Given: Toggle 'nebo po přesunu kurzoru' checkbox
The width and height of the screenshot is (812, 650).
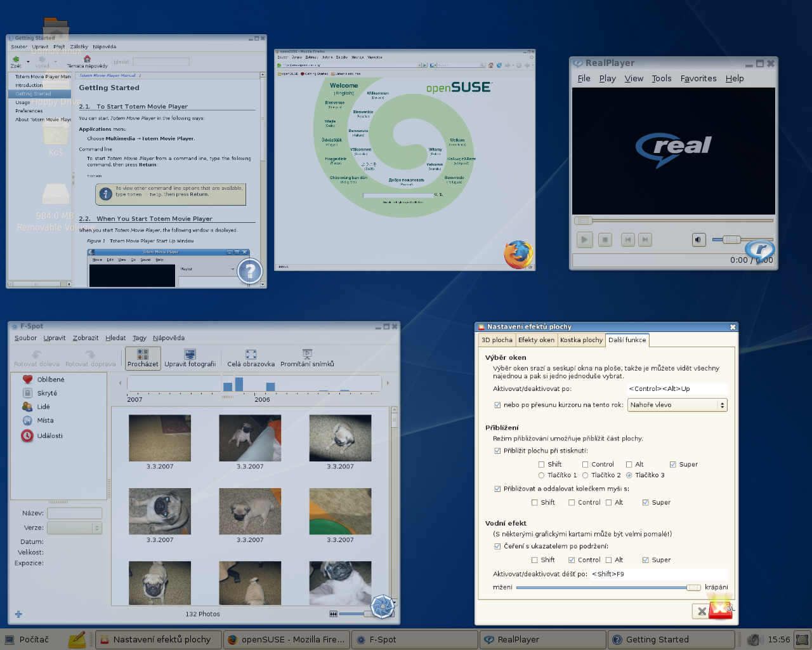Looking at the screenshot, I should pyautogui.click(x=497, y=405).
